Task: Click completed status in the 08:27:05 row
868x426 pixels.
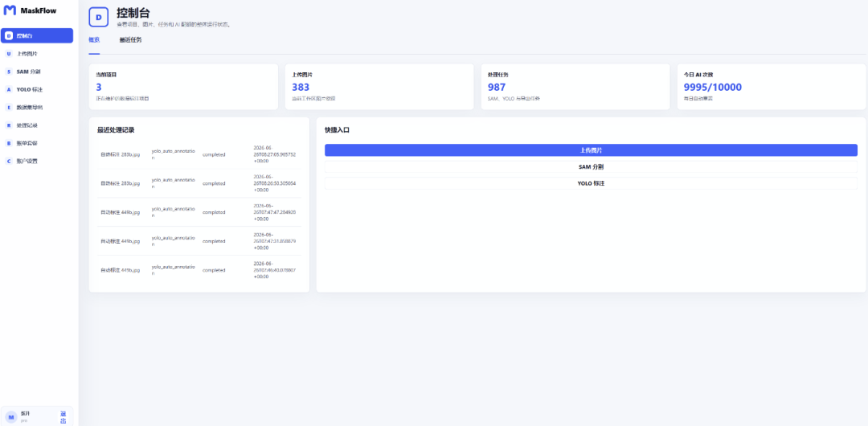Action: coord(214,154)
